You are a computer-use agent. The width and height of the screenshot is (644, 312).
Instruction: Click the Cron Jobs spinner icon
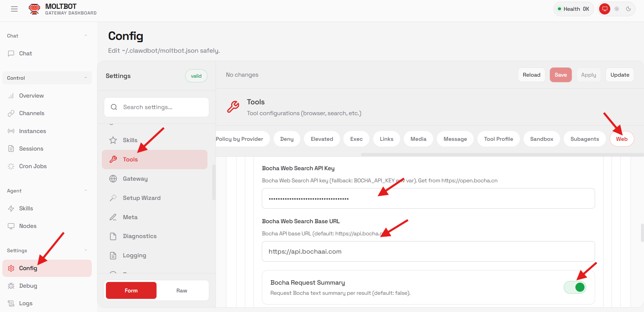click(x=11, y=166)
